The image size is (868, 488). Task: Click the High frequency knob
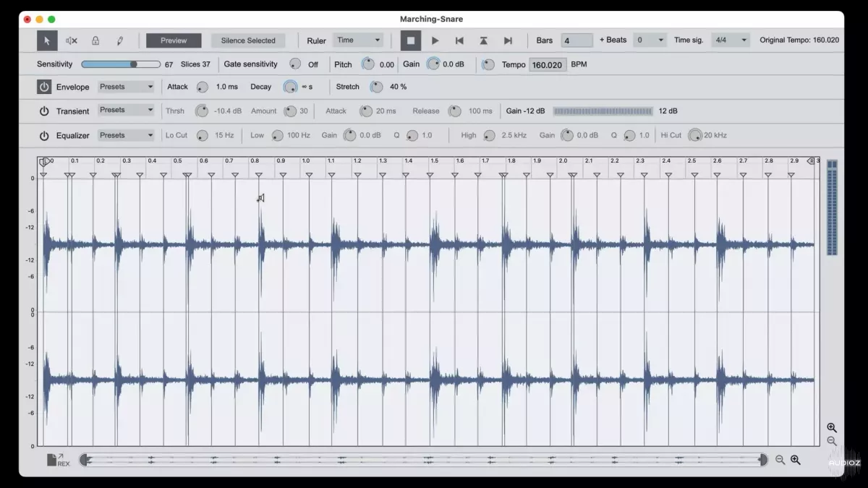click(x=490, y=135)
